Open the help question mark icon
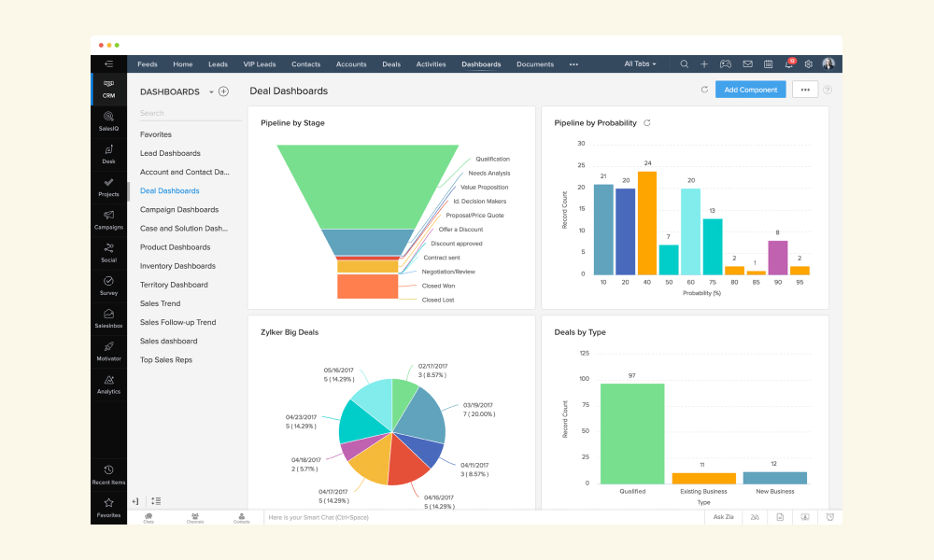 tap(828, 90)
